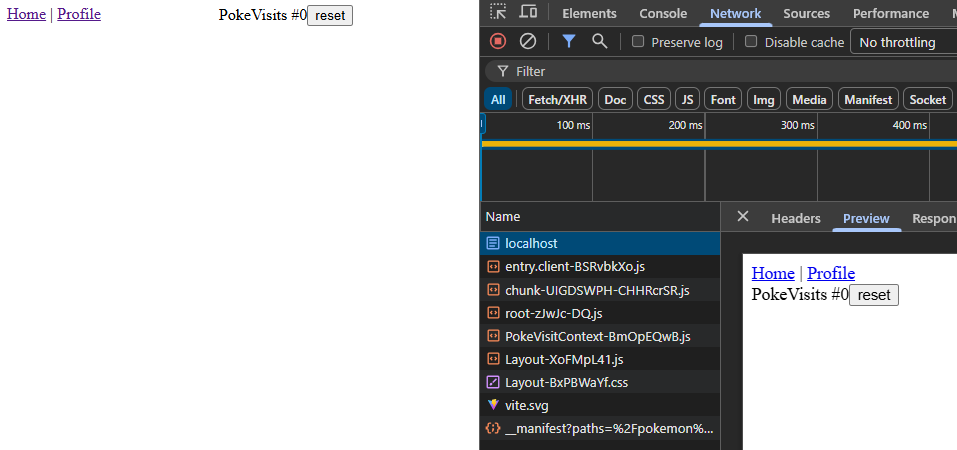Open network search magnifier

pos(599,41)
